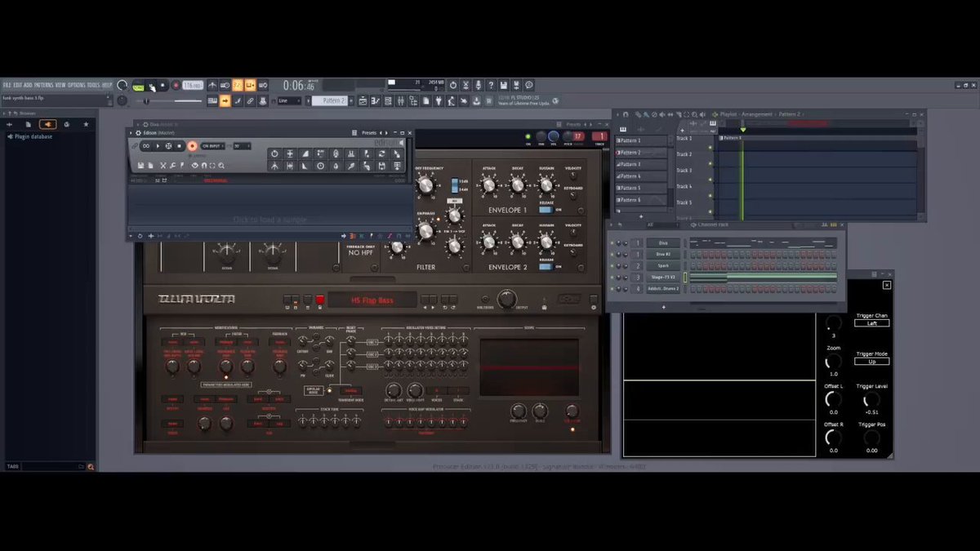Open the ON INPUT dropdown in Edison

[213, 146]
